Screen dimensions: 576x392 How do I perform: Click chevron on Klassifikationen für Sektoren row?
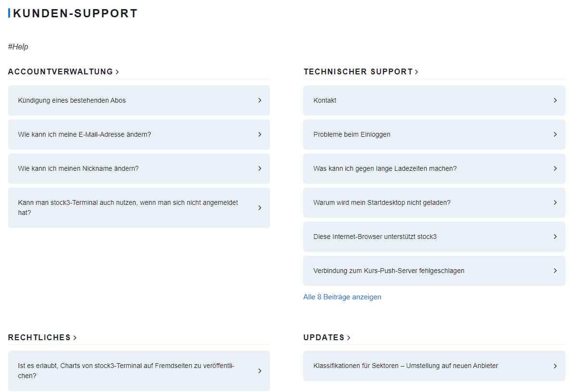[555, 366]
